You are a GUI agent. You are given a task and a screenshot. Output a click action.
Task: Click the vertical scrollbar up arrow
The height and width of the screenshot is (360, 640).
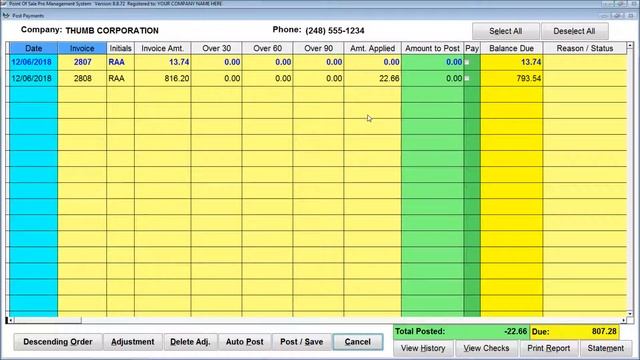pyautogui.click(x=630, y=45)
